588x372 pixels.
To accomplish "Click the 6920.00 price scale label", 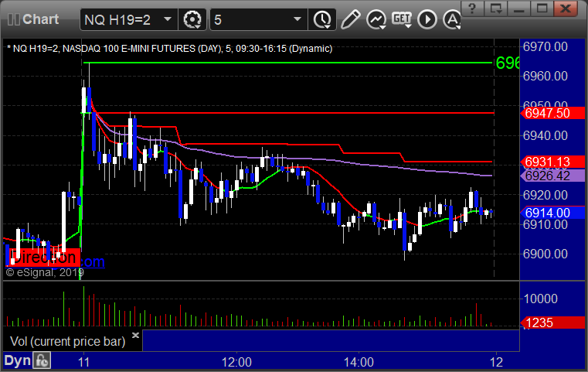I will [x=546, y=195].
